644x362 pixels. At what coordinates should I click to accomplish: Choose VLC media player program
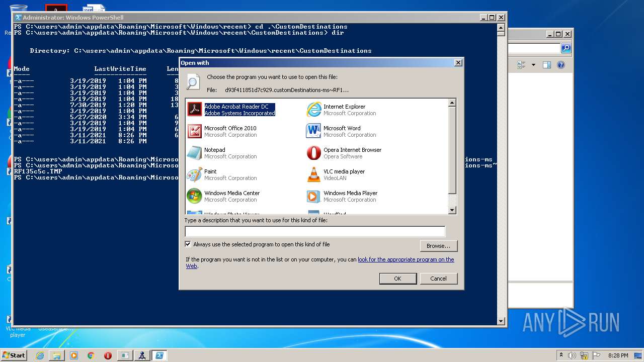point(336,174)
